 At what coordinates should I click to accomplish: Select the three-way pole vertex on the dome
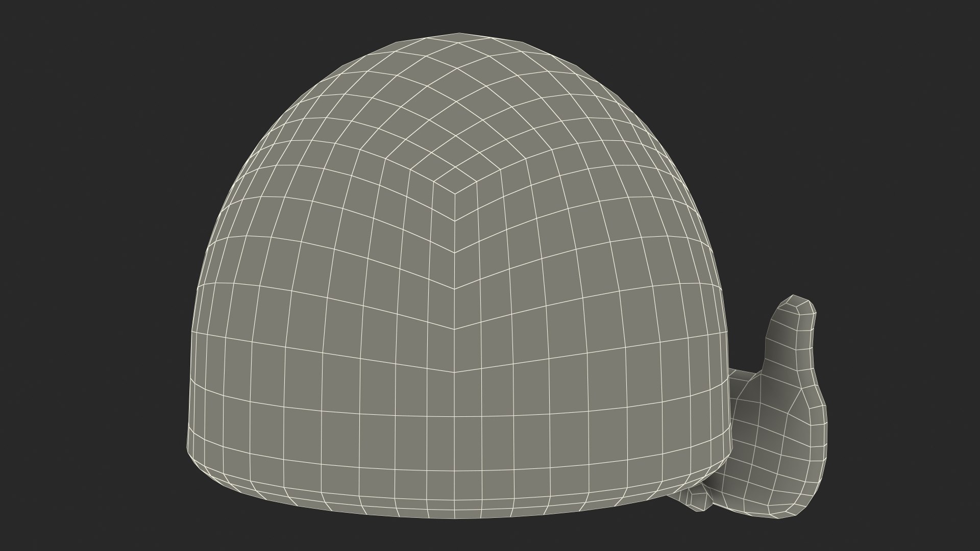click(x=454, y=194)
